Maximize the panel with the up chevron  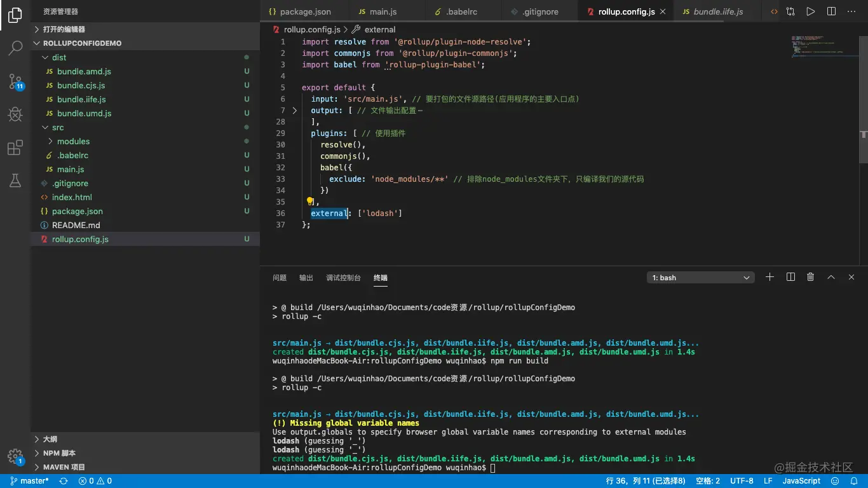831,277
